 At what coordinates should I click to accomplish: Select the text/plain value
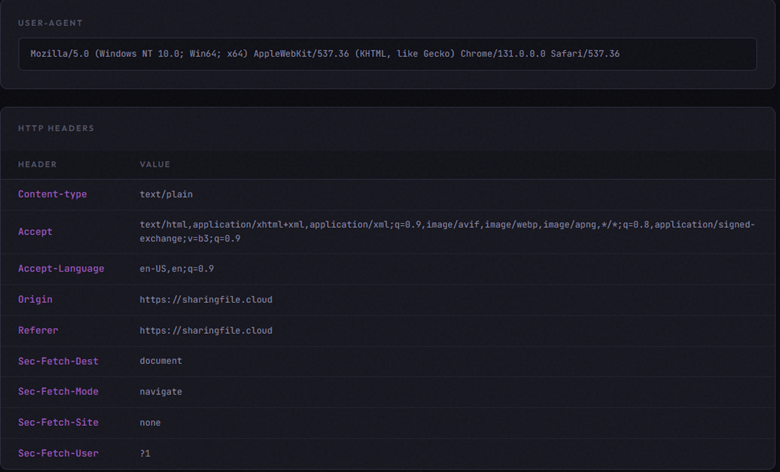click(166, 194)
